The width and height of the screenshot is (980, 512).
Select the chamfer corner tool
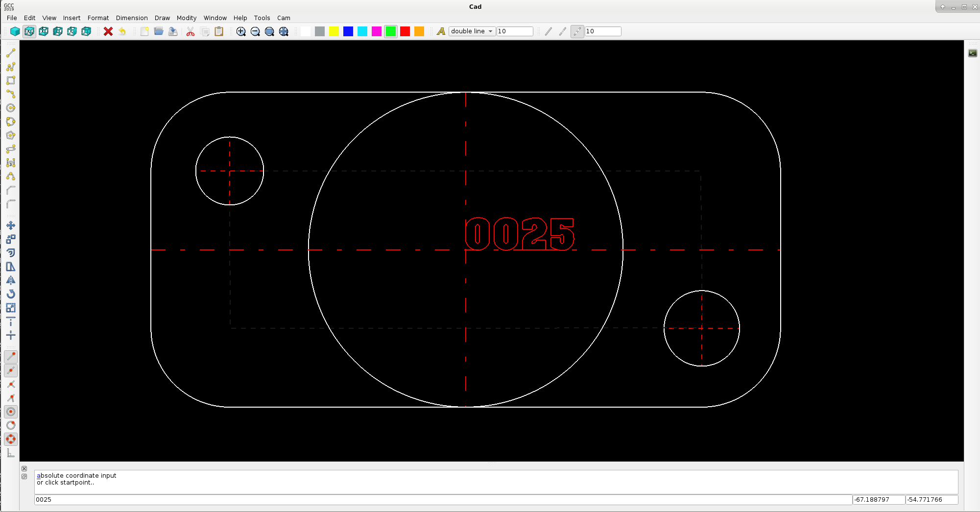[x=11, y=190]
